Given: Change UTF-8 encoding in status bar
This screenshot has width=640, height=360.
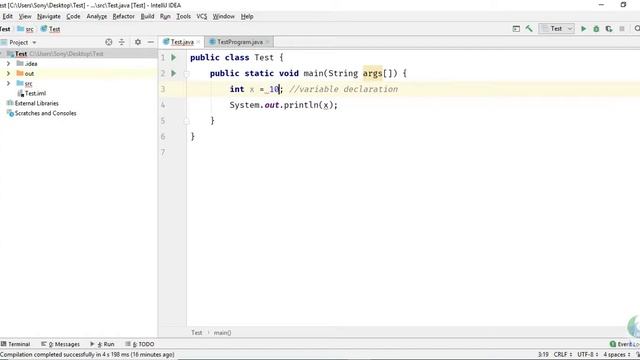Looking at the screenshot, I should pyautogui.click(x=588, y=355).
